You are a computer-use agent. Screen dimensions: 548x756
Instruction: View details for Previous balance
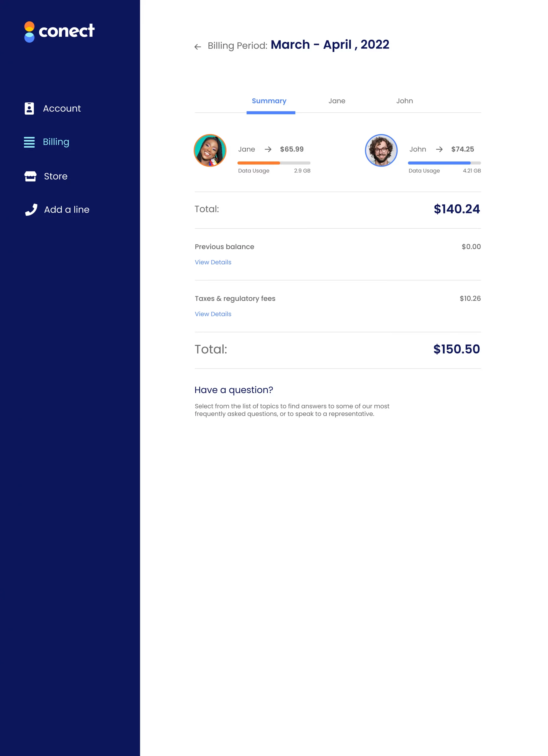pos(212,262)
